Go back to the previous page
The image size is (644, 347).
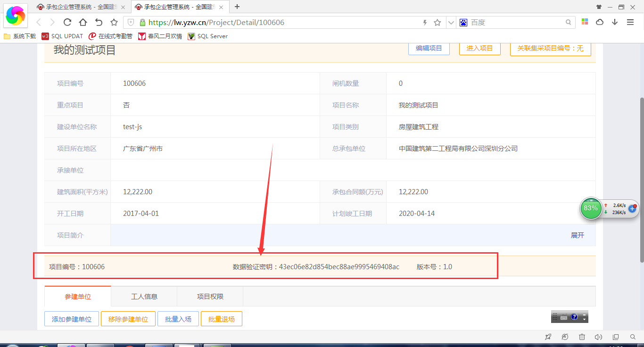pyautogui.click(x=39, y=22)
